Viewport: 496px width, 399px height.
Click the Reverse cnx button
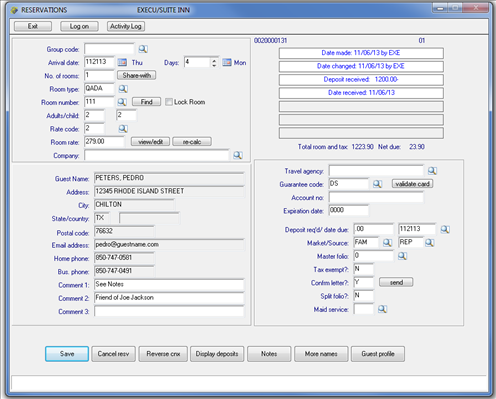click(163, 354)
